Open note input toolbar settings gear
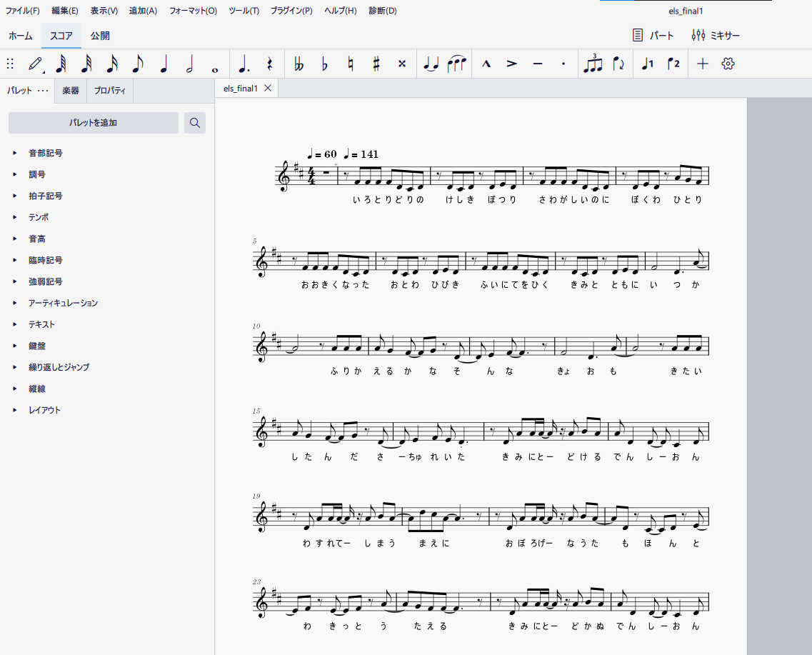This screenshot has width=812, height=655. (x=728, y=64)
